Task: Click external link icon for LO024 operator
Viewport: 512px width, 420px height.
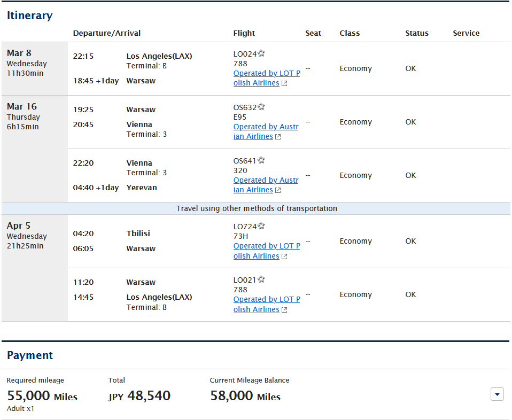Action: coord(284,83)
